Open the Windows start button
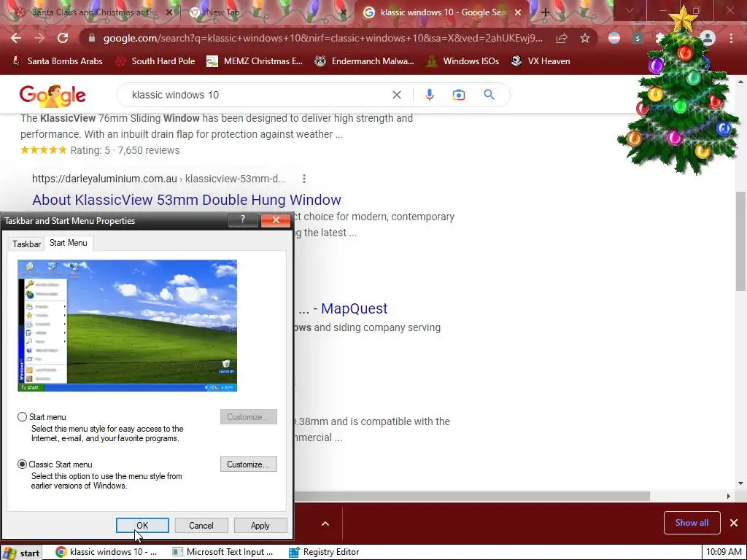The height and width of the screenshot is (560, 747). click(21, 553)
